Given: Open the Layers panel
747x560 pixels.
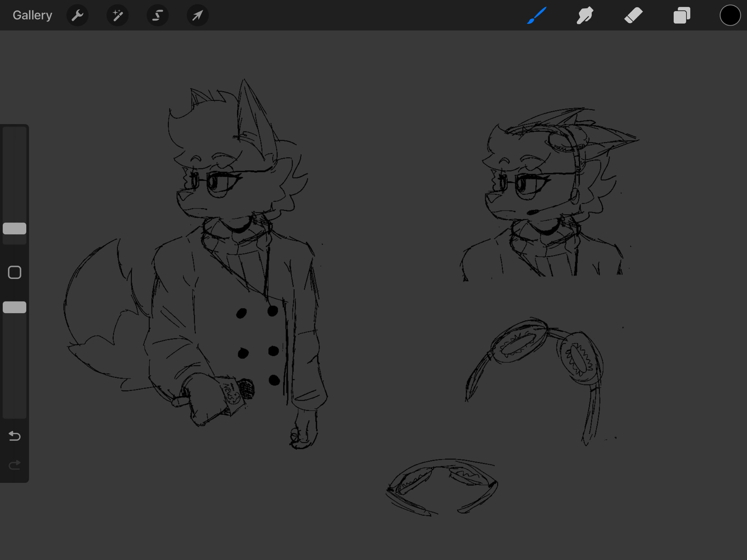Looking at the screenshot, I should (x=682, y=15).
